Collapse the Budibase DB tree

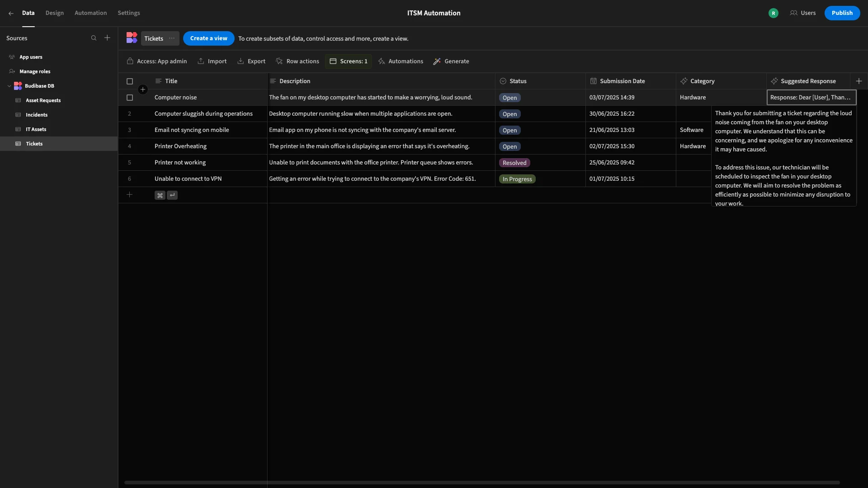coord(9,86)
